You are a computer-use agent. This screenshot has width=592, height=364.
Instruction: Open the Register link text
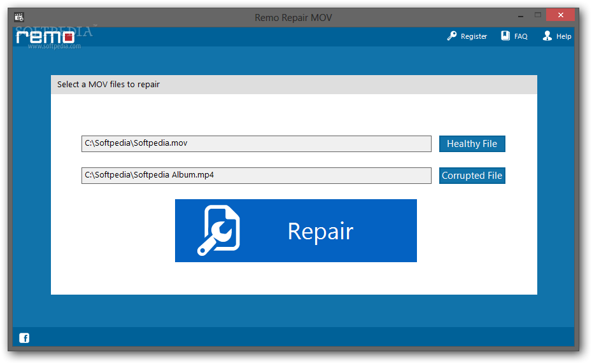[x=474, y=36]
